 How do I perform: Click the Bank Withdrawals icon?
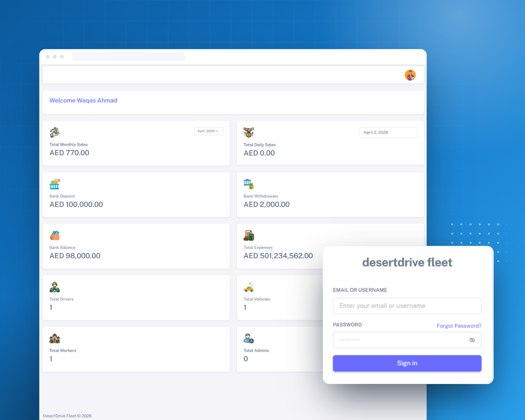(x=249, y=184)
